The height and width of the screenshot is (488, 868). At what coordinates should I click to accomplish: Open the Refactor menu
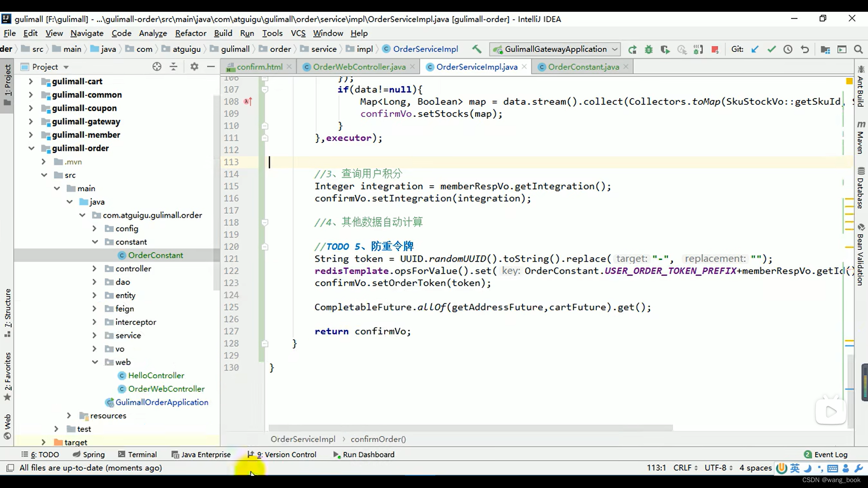point(190,33)
